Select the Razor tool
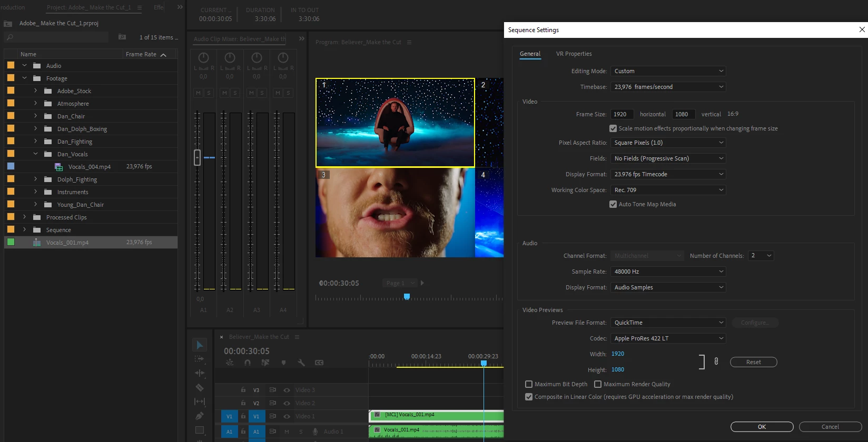 tap(200, 387)
